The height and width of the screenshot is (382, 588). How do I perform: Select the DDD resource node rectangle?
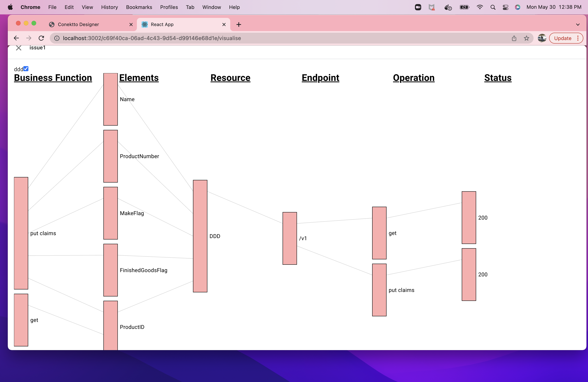[200, 236]
